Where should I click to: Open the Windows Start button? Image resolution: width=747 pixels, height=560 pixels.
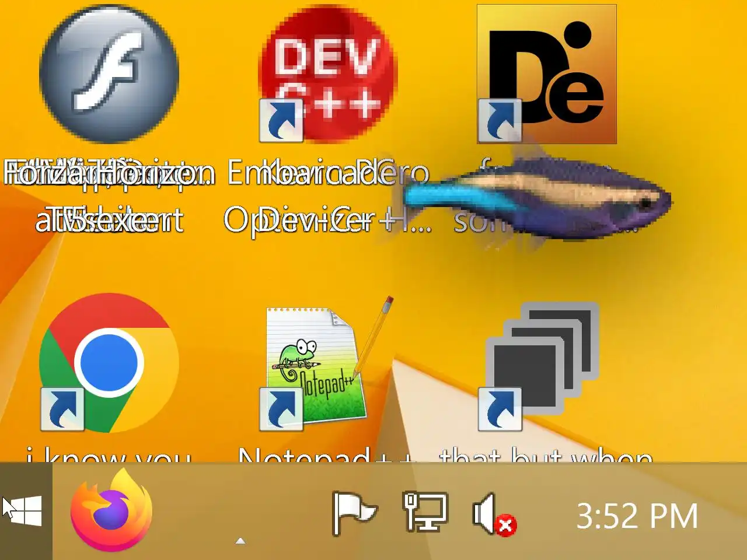(x=26, y=511)
